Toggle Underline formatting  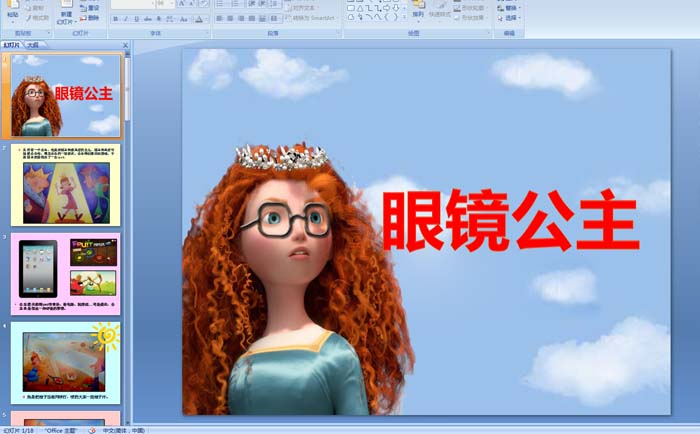pyautogui.click(x=137, y=19)
